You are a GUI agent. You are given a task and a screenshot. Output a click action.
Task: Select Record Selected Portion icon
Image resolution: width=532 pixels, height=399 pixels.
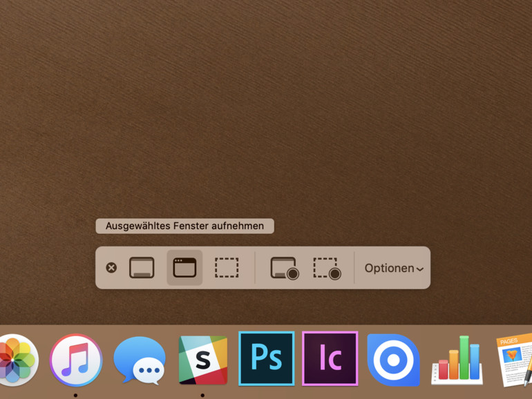(x=327, y=268)
